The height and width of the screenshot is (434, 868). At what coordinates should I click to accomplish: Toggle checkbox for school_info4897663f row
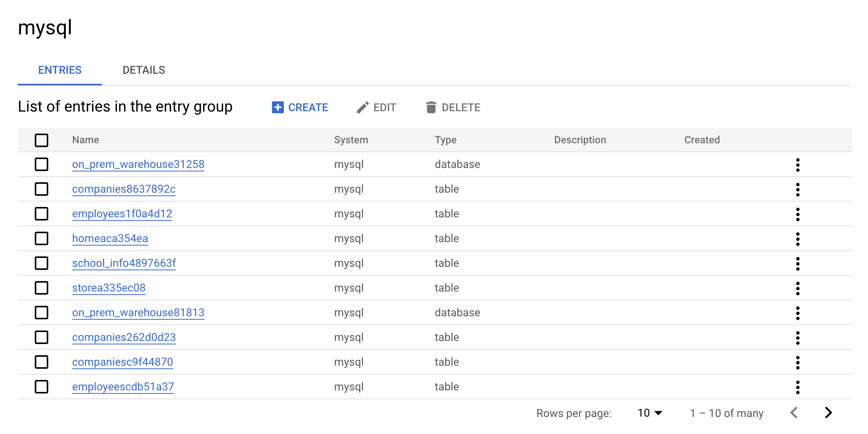[42, 263]
